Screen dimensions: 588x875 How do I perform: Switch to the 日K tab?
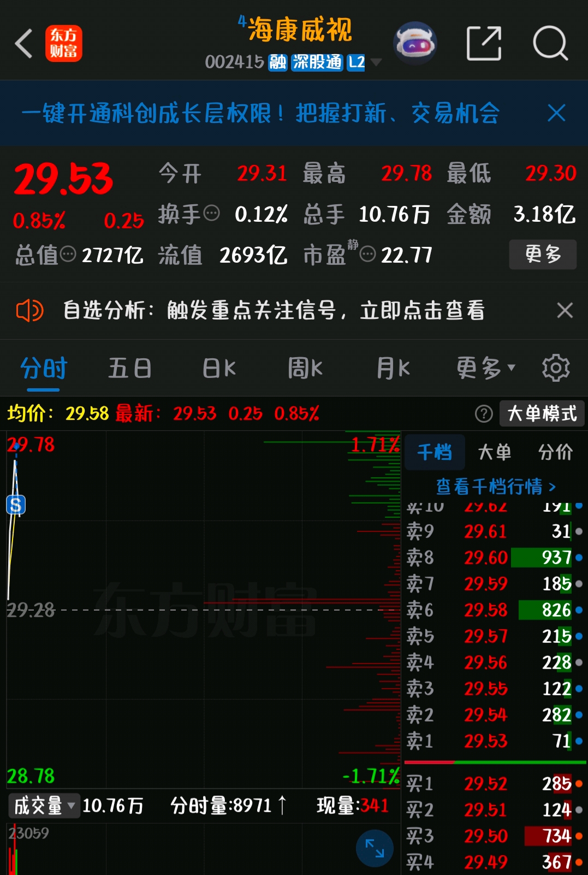click(x=219, y=368)
